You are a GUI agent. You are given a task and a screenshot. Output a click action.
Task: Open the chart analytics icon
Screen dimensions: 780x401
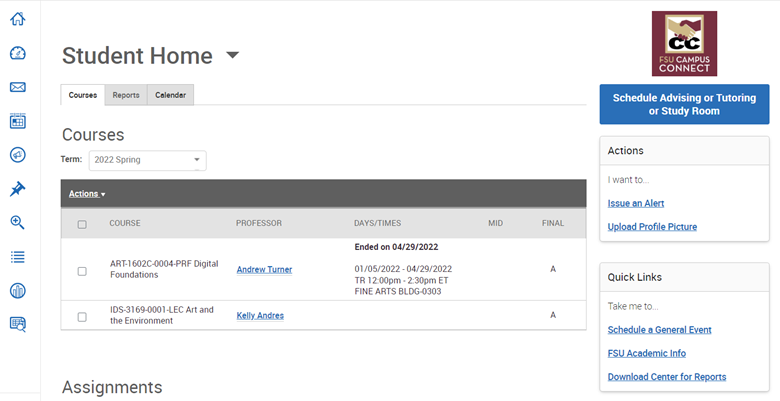click(x=17, y=290)
